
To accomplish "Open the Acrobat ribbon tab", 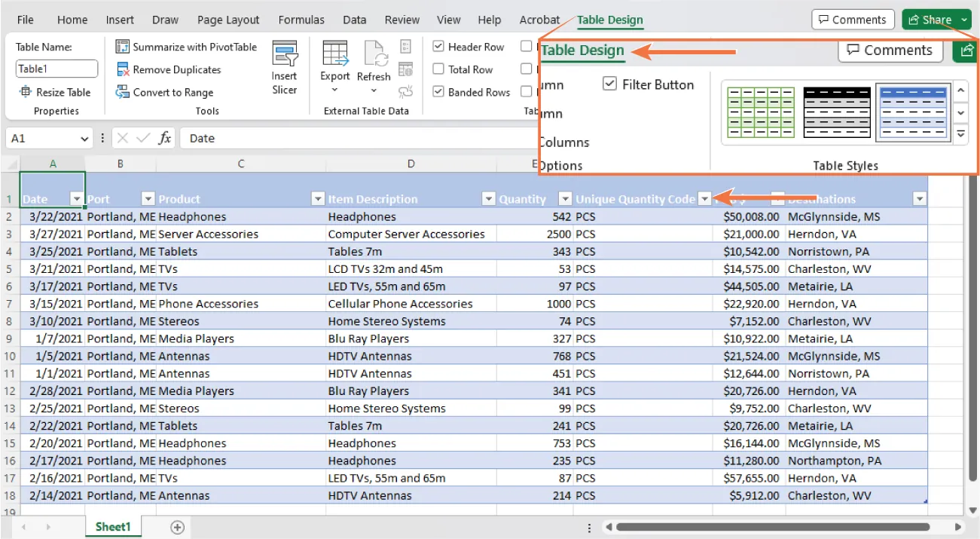I will point(539,20).
